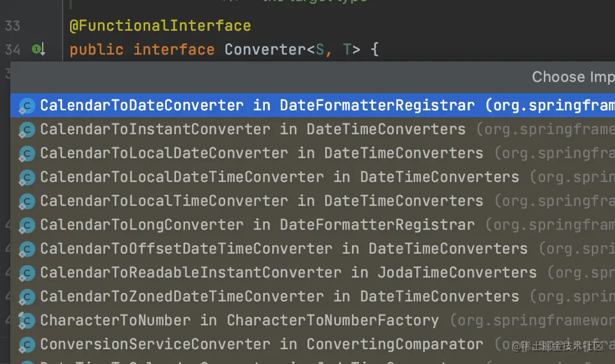Open CalendarToLongConverter in DateFormatterRegistrar
615x364 pixels.
coord(313,225)
